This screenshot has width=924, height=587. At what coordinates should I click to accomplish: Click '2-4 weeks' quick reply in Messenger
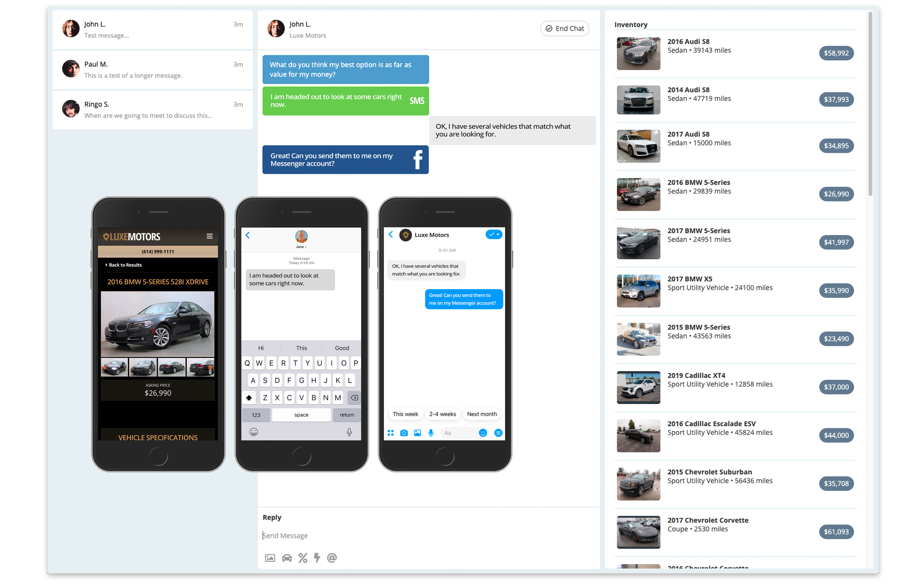pyautogui.click(x=442, y=414)
